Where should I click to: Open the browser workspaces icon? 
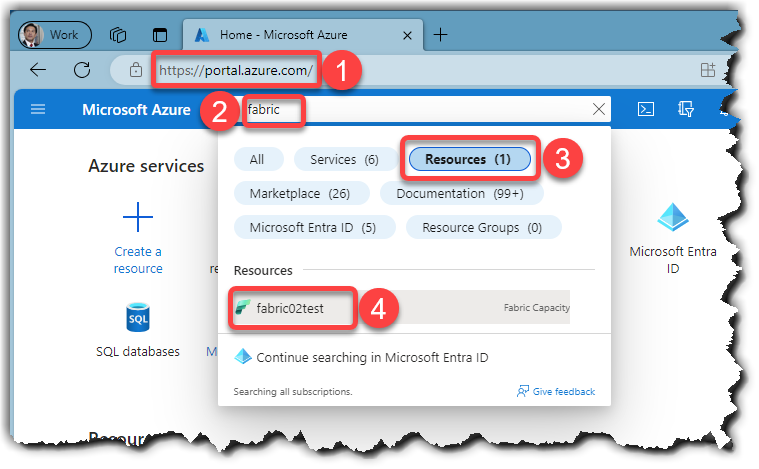click(118, 35)
